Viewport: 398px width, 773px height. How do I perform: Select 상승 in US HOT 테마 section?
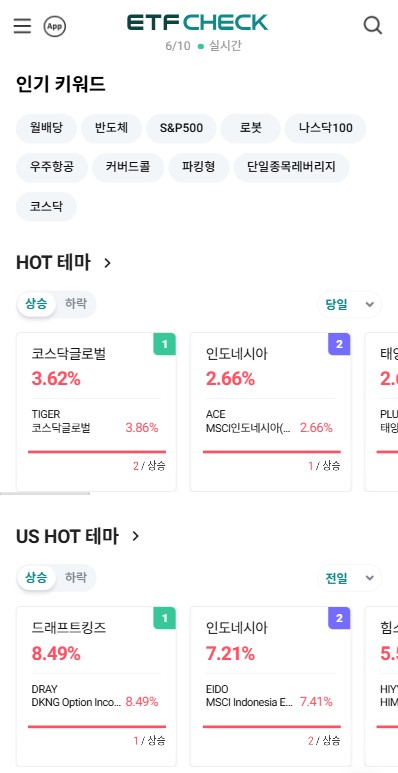pos(36,577)
